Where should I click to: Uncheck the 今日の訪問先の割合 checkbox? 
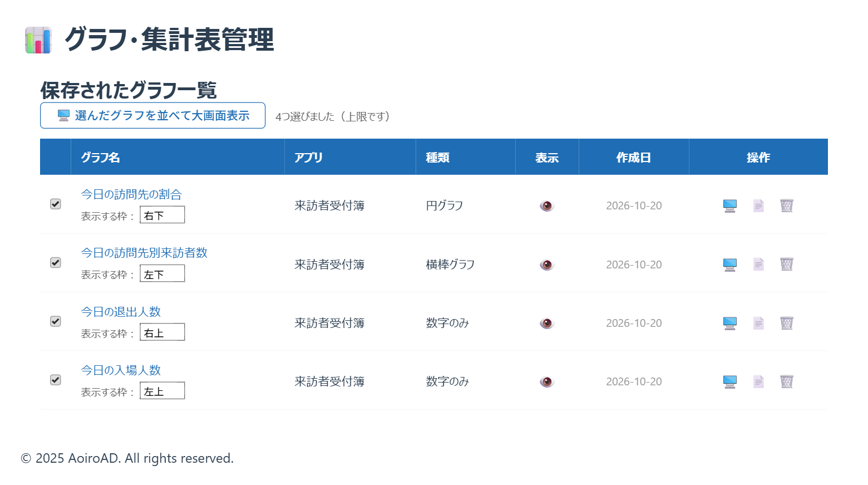(x=56, y=204)
